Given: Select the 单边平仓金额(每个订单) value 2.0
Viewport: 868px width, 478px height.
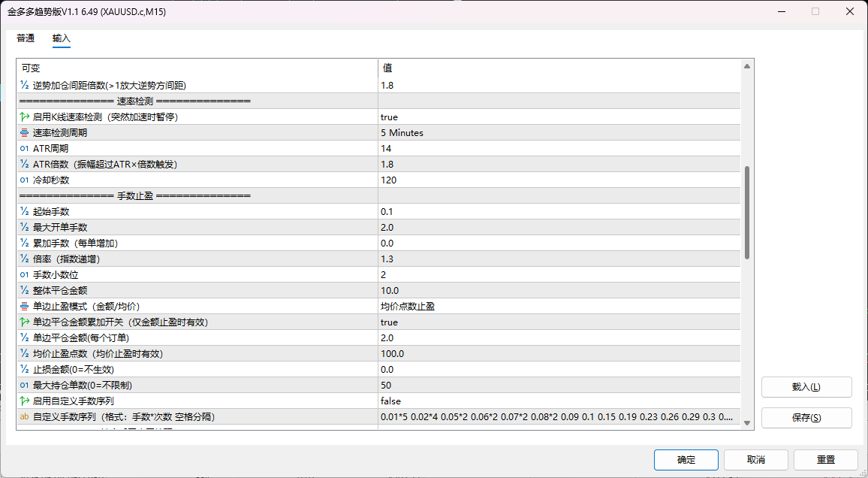Looking at the screenshot, I should tap(387, 338).
